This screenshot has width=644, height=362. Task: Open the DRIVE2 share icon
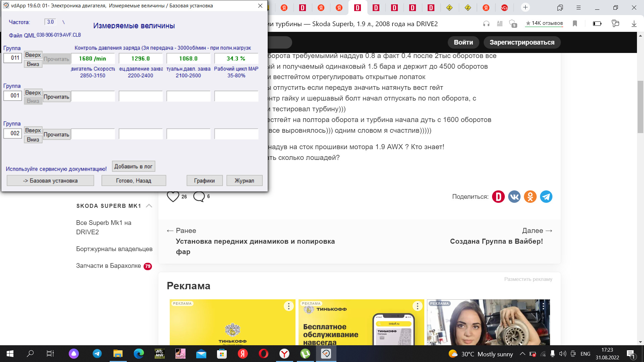[x=498, y=197]
